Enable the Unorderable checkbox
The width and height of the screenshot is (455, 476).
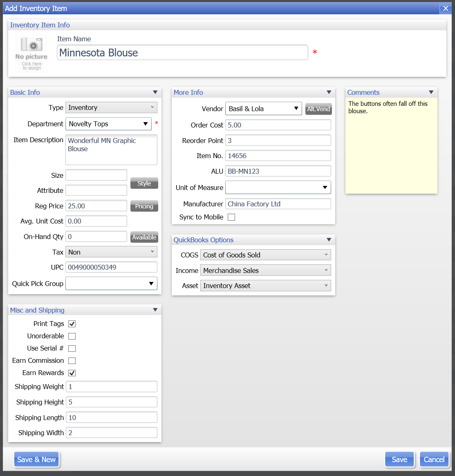[72, 336]
